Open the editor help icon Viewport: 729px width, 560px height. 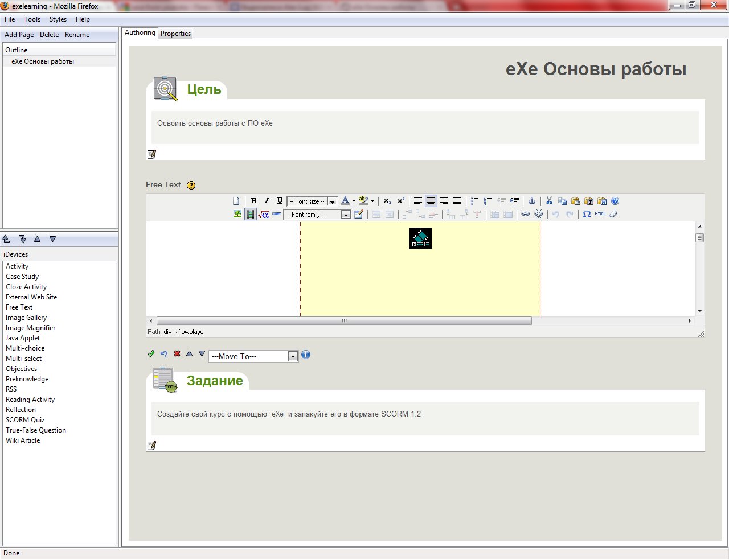[x=615, y=201]
